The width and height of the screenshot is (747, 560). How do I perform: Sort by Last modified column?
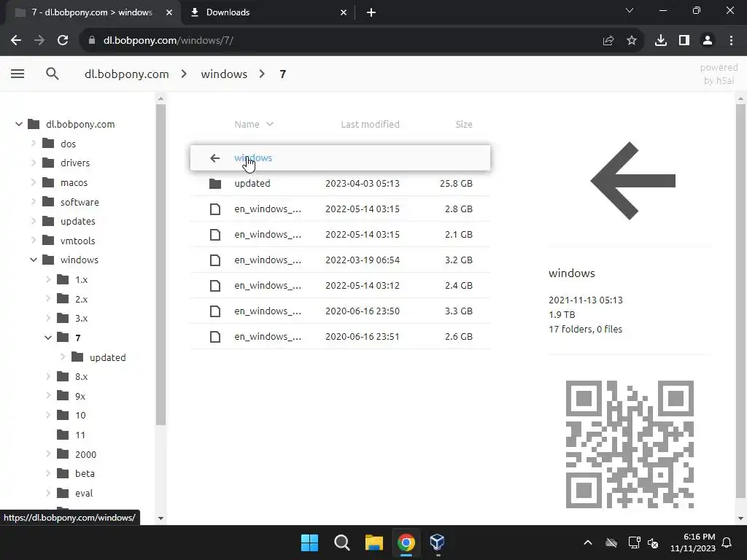pos(370,124)
